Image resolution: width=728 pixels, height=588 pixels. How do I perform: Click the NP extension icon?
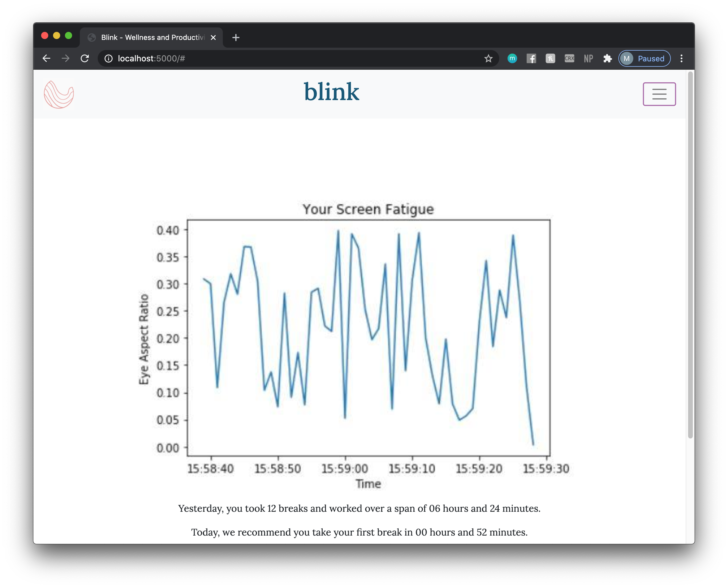(x=588, y=59)
